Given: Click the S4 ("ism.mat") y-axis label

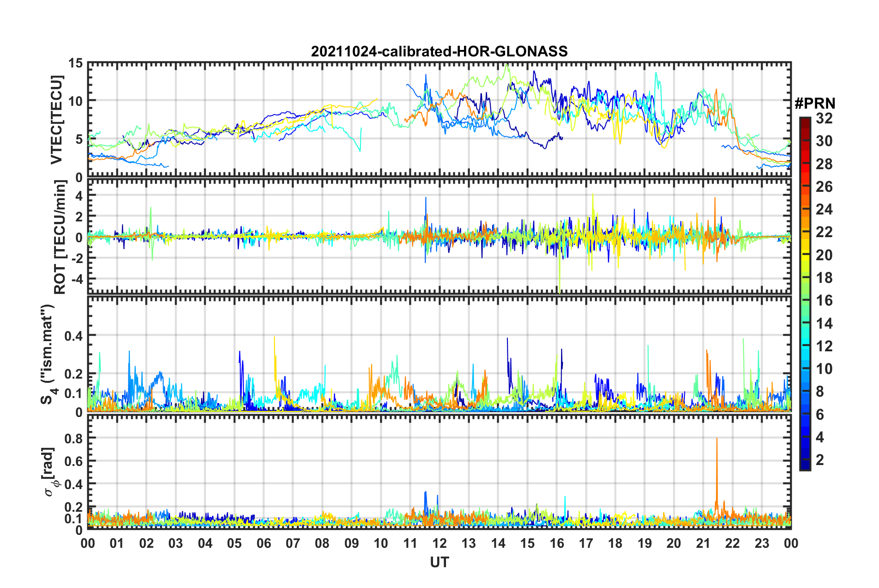Looking at the screenshot, I should point(48,354).
